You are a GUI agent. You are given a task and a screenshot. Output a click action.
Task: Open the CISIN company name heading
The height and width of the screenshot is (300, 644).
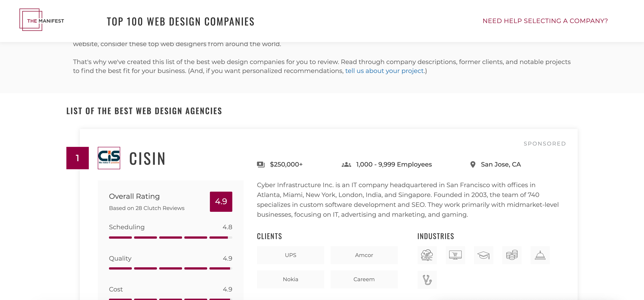coord(147,159)
